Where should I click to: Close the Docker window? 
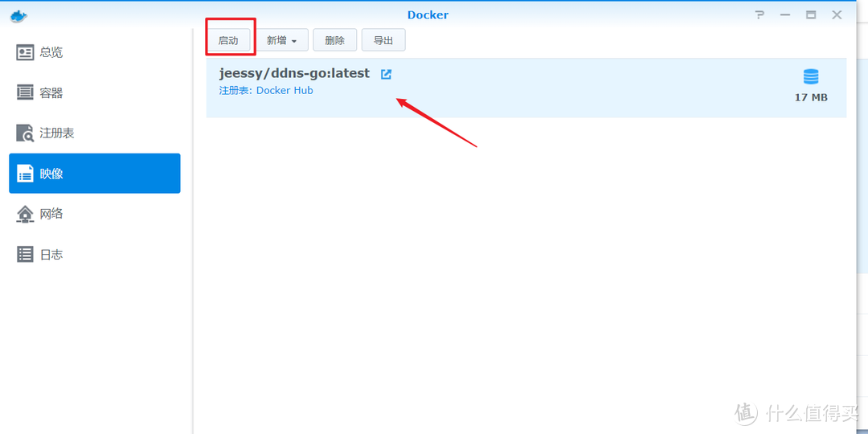pos(837,15)
